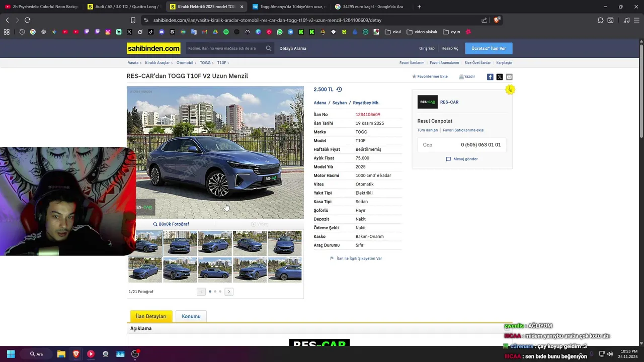Click the Brave browser taskbar icon
Image resolution: width=644 pixels, height=362 pixels.
pyautogui.click(x=76, y=354)
